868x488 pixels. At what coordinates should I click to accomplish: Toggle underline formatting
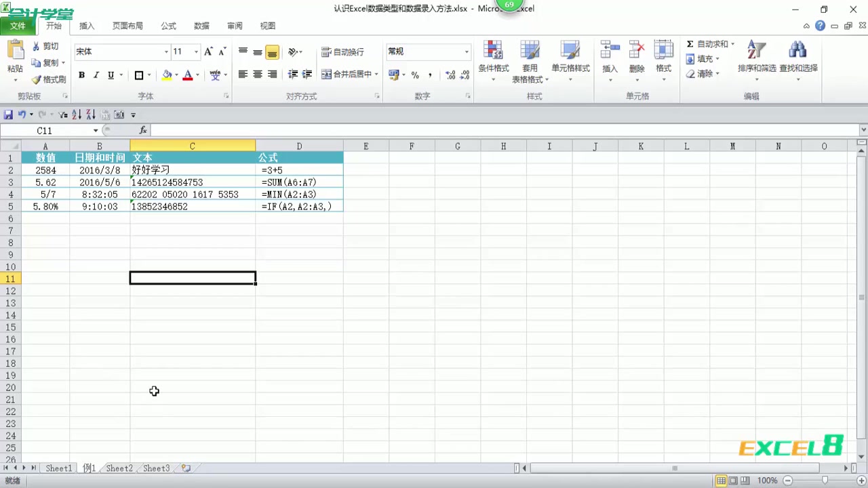point(110,75)
